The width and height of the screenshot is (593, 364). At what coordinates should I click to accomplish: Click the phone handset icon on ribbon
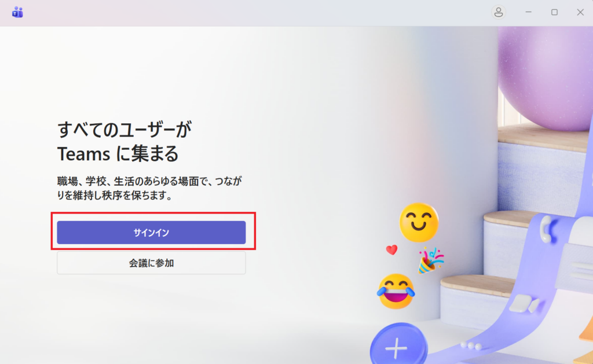click(x=547, y=229)
